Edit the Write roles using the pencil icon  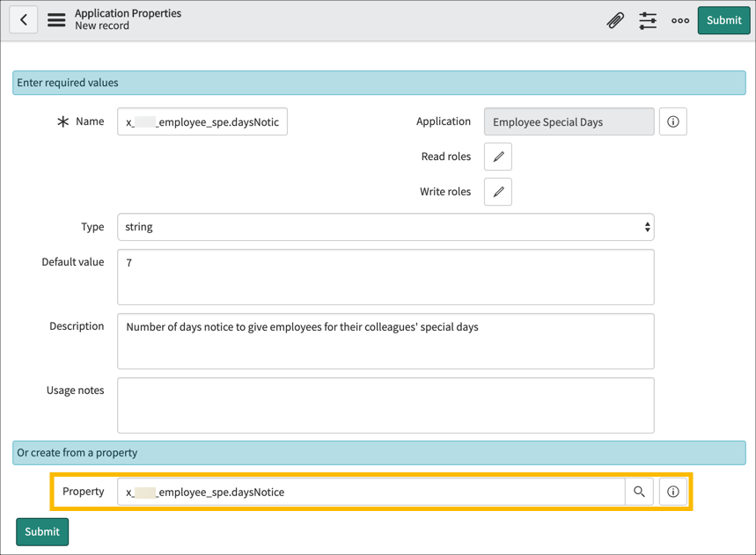(497, 192)
